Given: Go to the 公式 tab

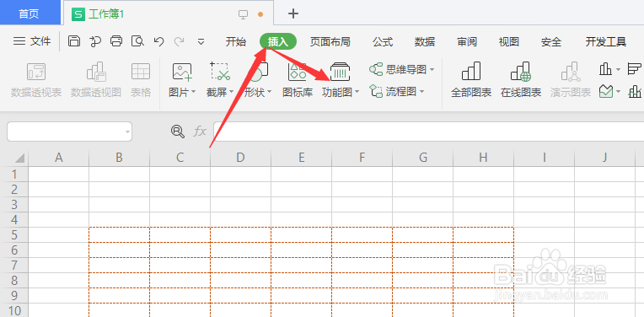Looking at the screenshot, I should pyautogui.click(x=383, y=41).
